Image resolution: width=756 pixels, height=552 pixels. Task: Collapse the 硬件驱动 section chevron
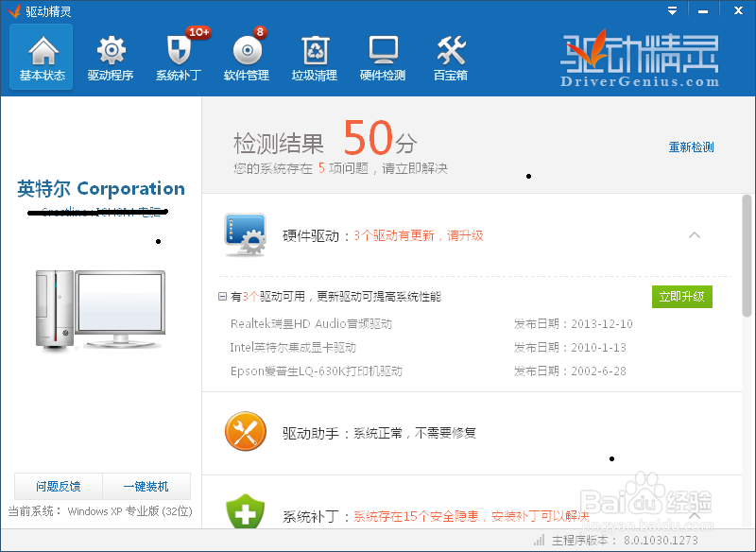pyautogui.click(x=695, y=234)
